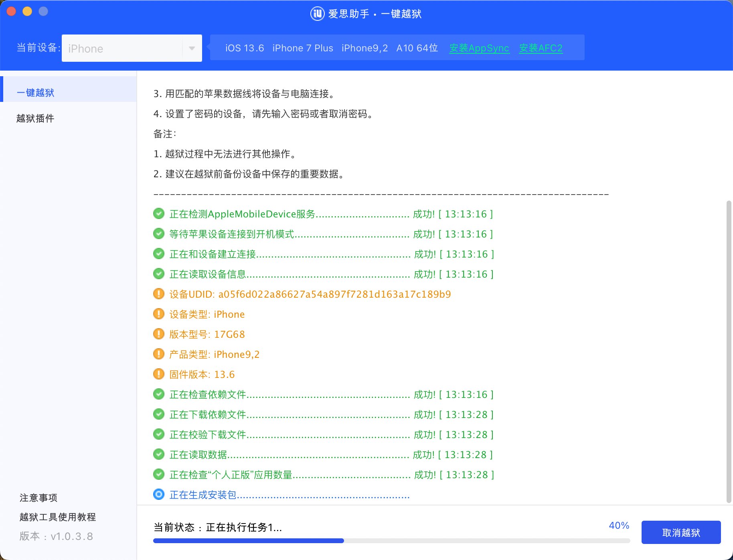Click blue in-progress icon beside 正在生成安装包

coord(159,494)
